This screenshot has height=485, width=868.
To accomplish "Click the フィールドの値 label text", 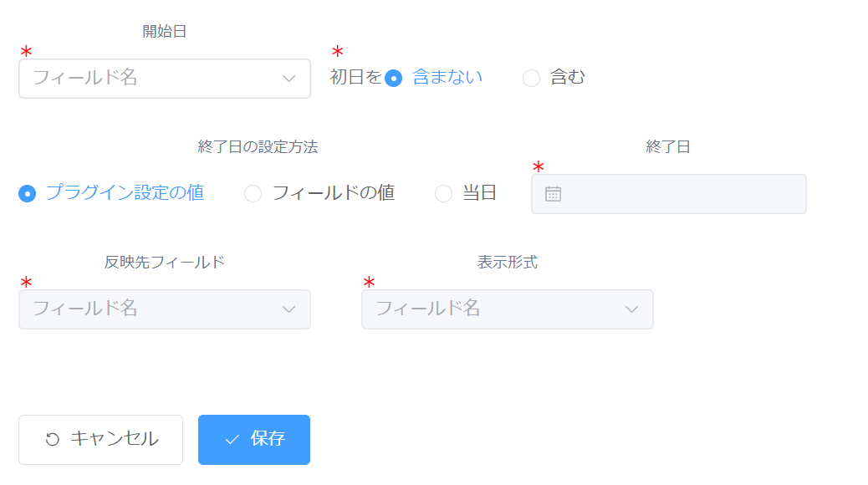I will tap(334, 192).
